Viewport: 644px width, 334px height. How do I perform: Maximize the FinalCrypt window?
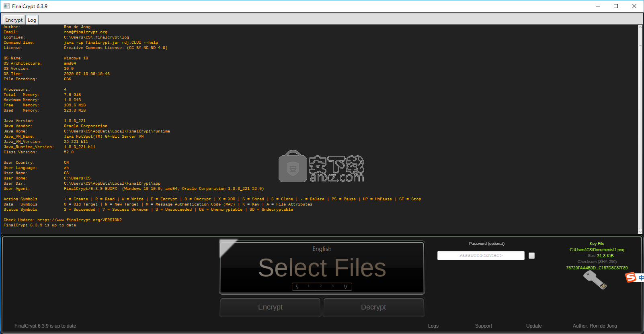click(x=616, y=6)
